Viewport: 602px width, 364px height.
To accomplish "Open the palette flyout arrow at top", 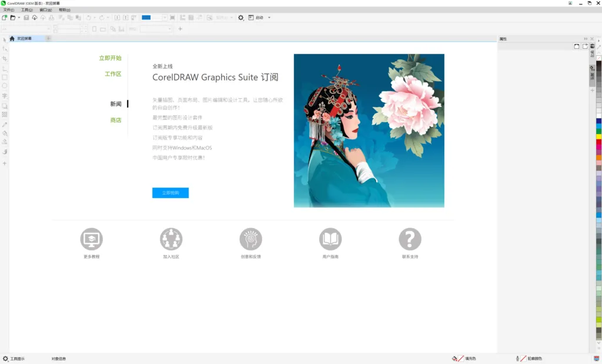I will click(598, 41).
